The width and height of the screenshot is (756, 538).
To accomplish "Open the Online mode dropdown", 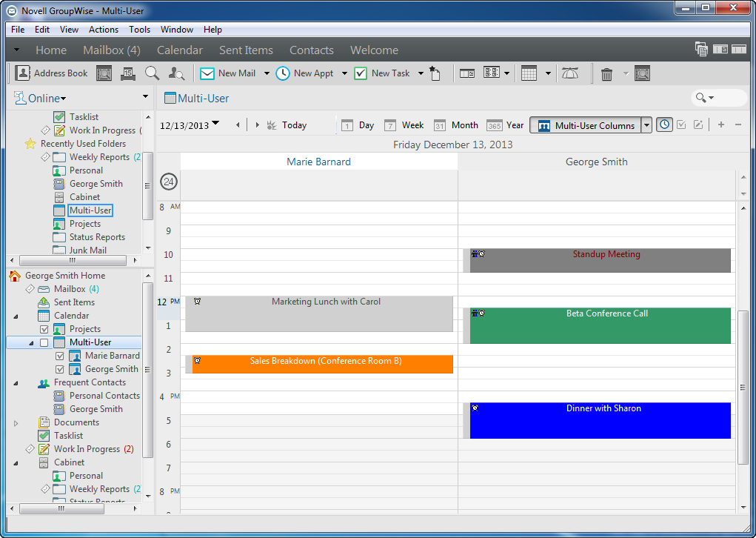I will (47, 99).
